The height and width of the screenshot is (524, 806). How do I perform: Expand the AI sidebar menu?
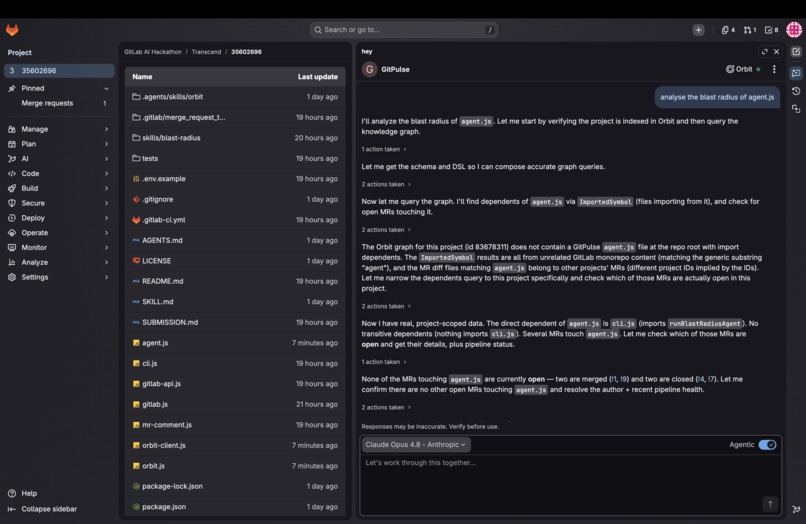58,159
